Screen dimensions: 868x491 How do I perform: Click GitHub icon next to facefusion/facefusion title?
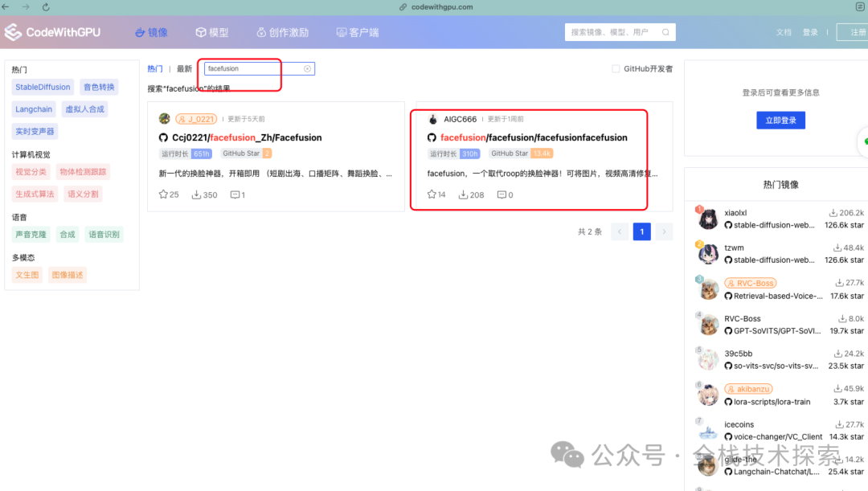[432, 137]
